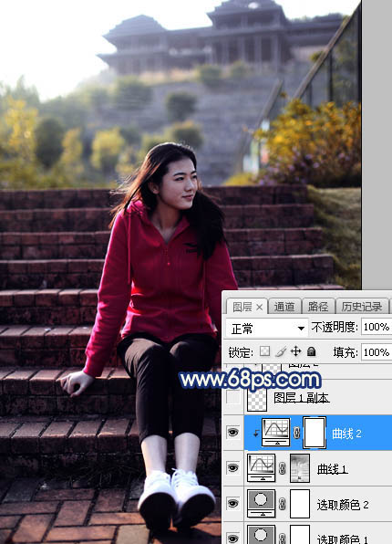Select the layer name 曲线 2
This screenshot has height=544, width=392.
pos(346,434)
